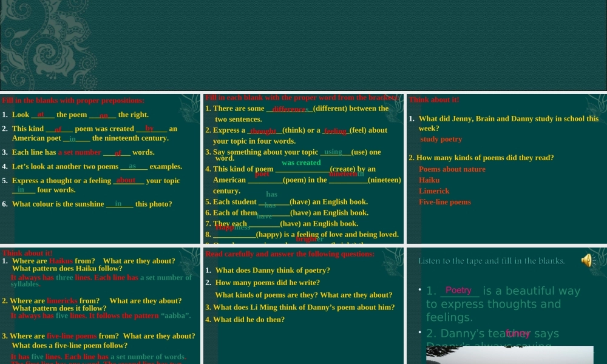Click the line 'your topic in four words.'
607x364 pixels.
pos(254,141)
